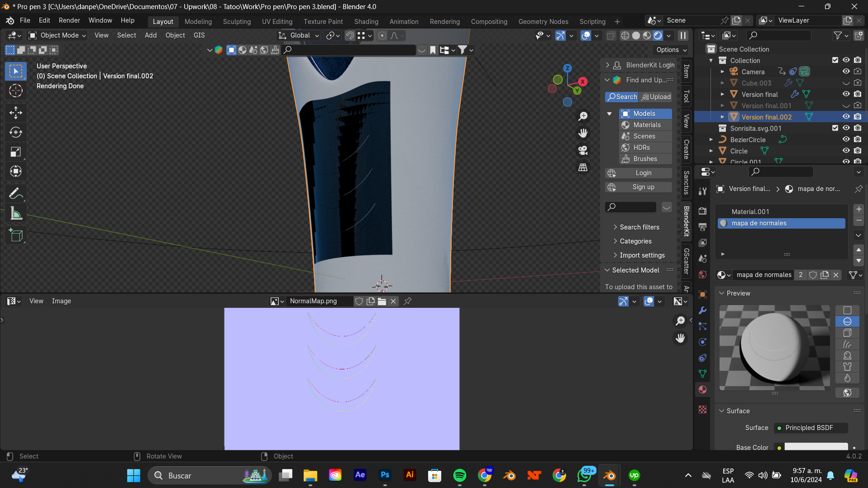Switch viewport to wireframe shading

[x=625, y=36]
